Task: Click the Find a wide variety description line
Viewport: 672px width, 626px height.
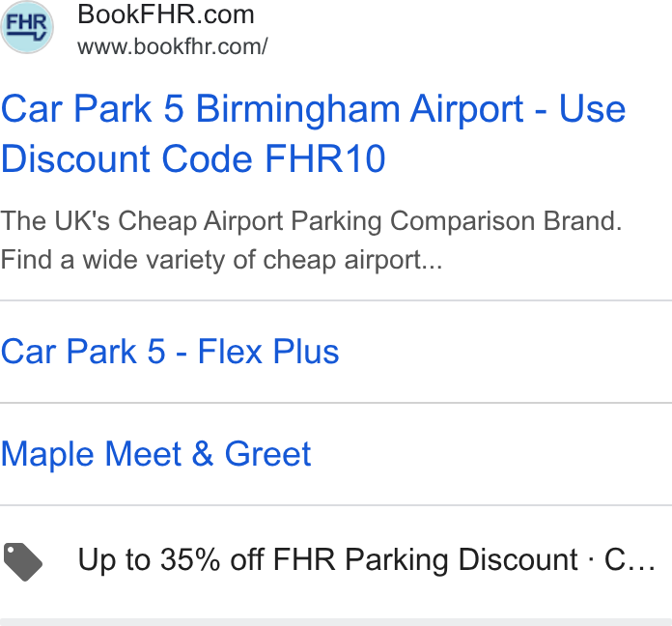Action: (221, 260)
